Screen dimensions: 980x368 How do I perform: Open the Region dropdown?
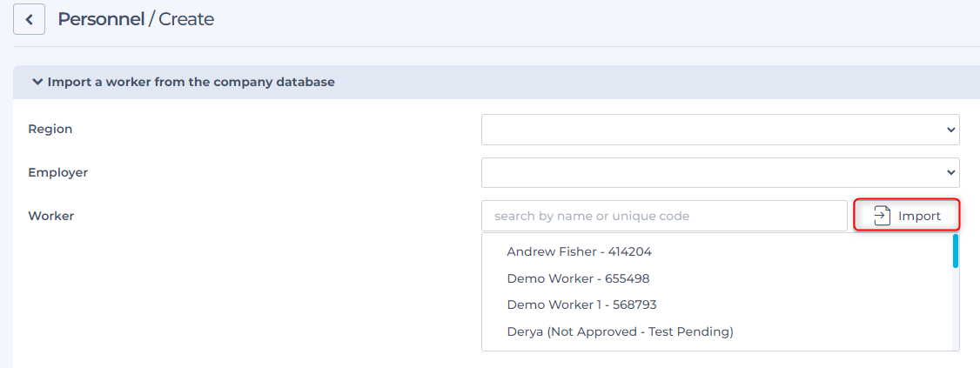pyautogui.click(x=719, y=129)
